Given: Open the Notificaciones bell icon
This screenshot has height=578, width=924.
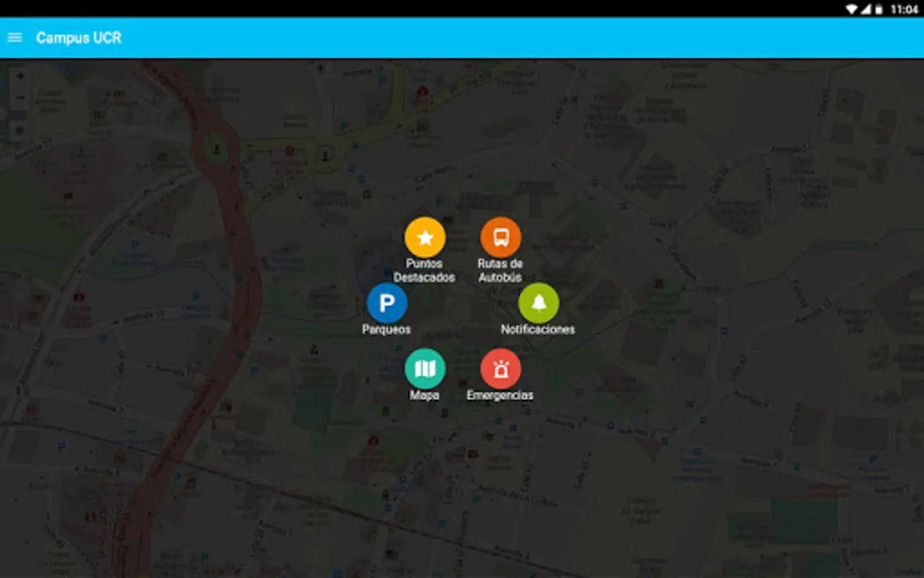Looking at the screenshot, I should click(538, 303).
